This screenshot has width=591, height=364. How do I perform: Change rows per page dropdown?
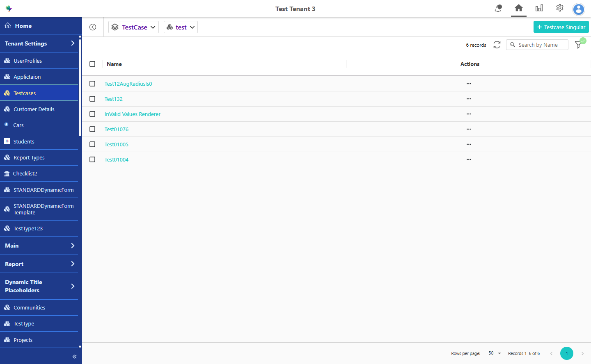coord(495,353)
